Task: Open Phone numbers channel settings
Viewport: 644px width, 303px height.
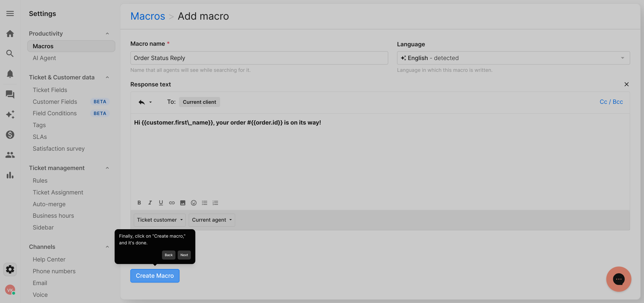Action: pos(54,271)
